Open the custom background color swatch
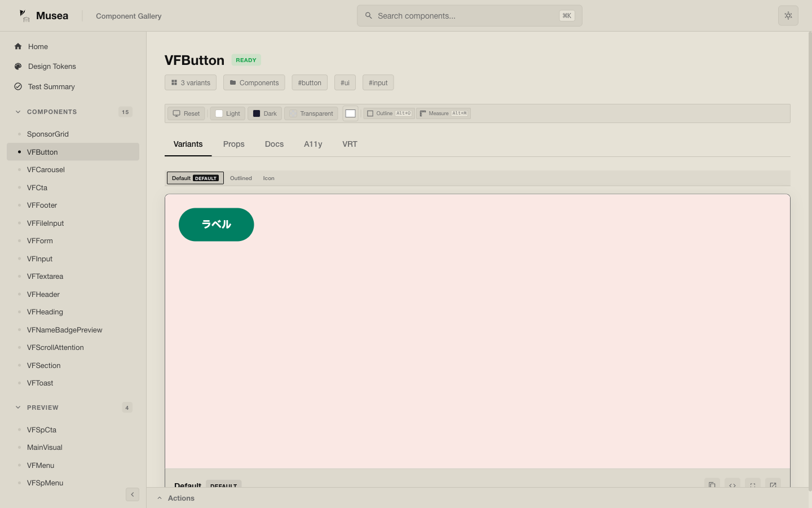Viewport: 812px width, 508px height. 350,113
